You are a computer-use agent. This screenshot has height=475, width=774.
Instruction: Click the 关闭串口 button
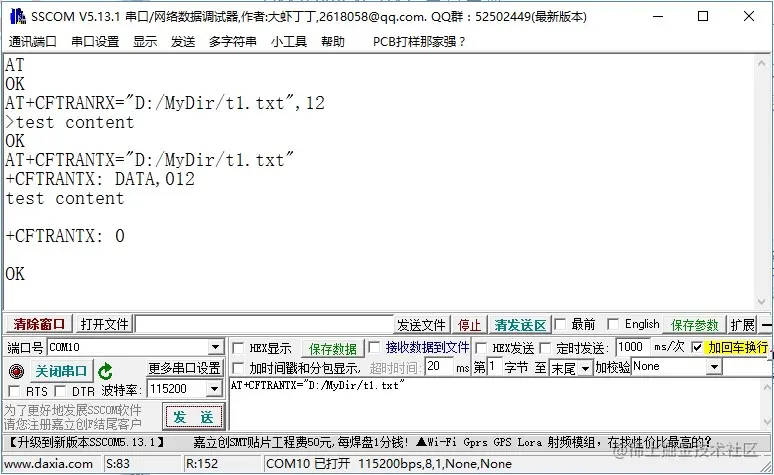click(x=61, y=371)
